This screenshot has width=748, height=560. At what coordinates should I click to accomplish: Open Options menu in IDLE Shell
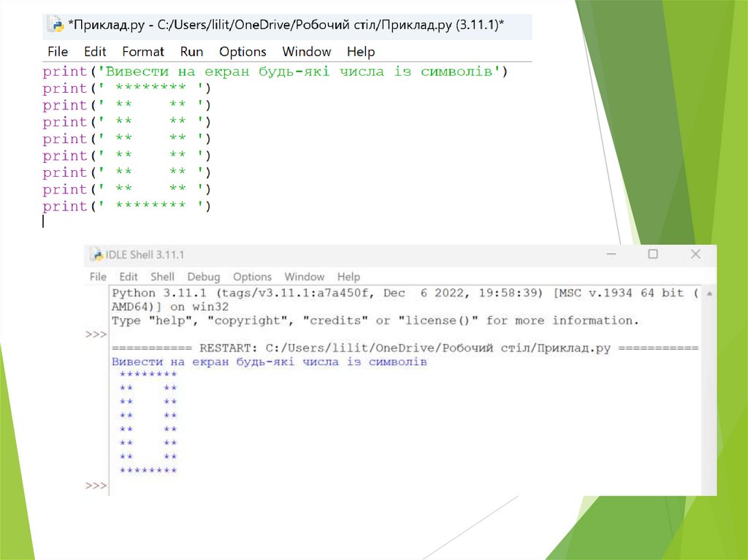click(x=252, y=277)
